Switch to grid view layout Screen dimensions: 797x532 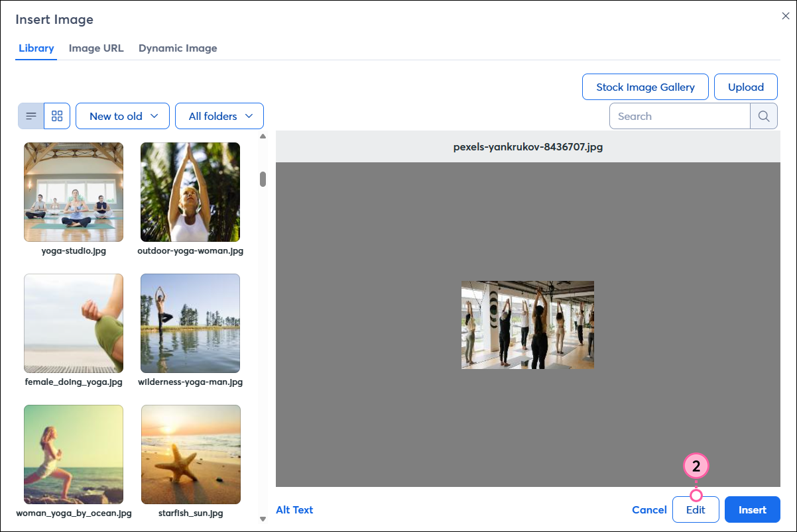pyautogui.click(x=57, y=116)
